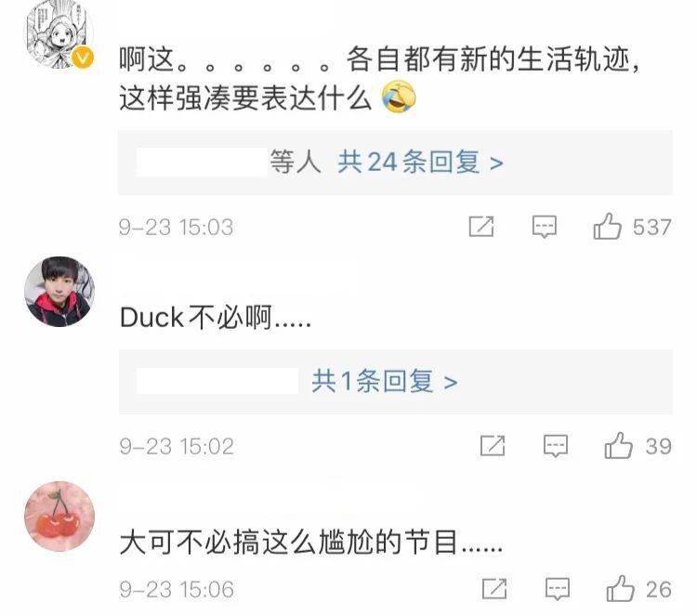This screenshot has height=616, width=697.
Task: Reply to the 15:06 comment
Action: 558,589
